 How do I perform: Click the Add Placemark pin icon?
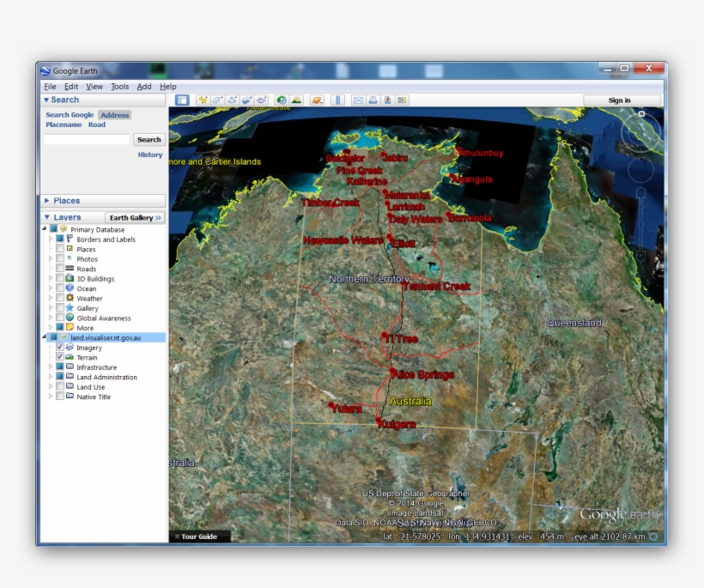[203, 100]
